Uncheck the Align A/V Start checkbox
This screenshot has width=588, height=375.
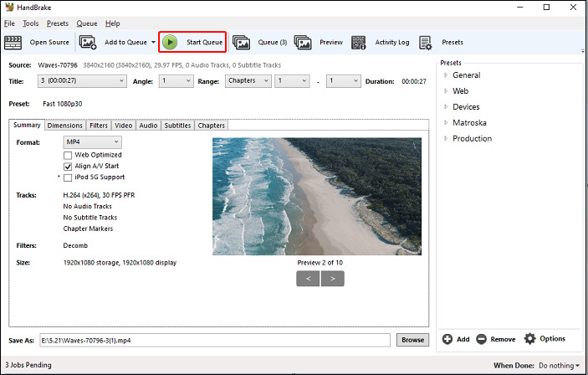coord(68,167)
